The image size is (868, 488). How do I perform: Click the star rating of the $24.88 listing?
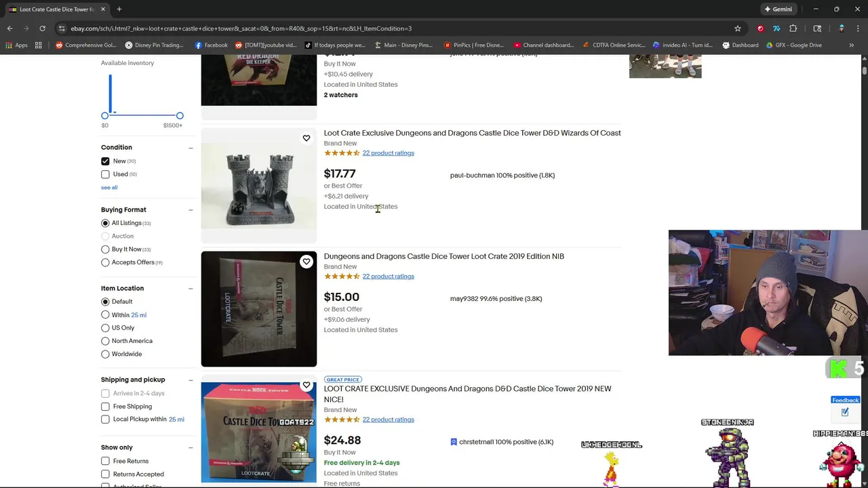point(342,420)
